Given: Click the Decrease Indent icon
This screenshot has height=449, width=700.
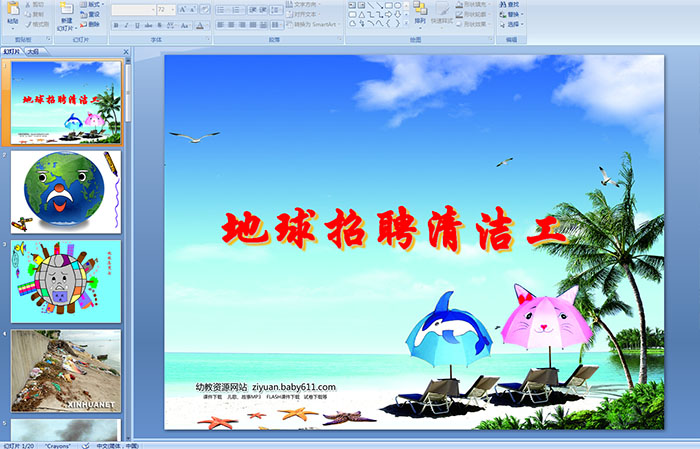Looking at the screenshot, I should tap(253, 9).
